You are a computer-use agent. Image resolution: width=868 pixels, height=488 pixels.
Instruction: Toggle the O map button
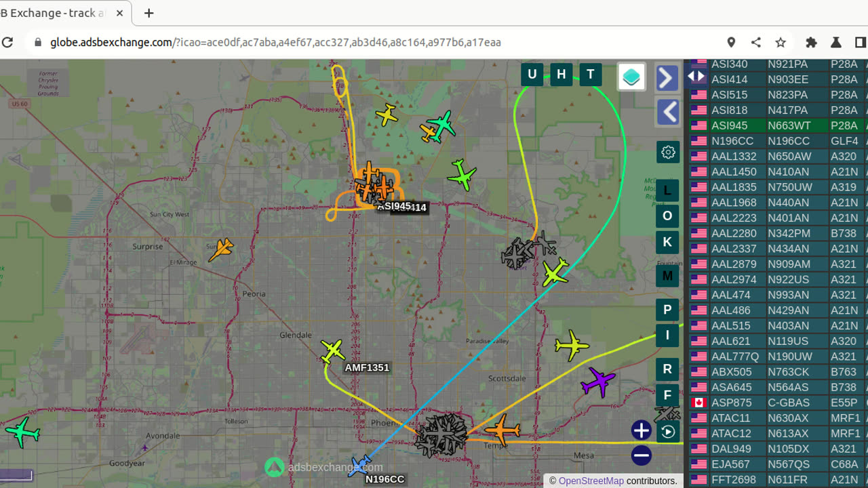coord(667,216)
